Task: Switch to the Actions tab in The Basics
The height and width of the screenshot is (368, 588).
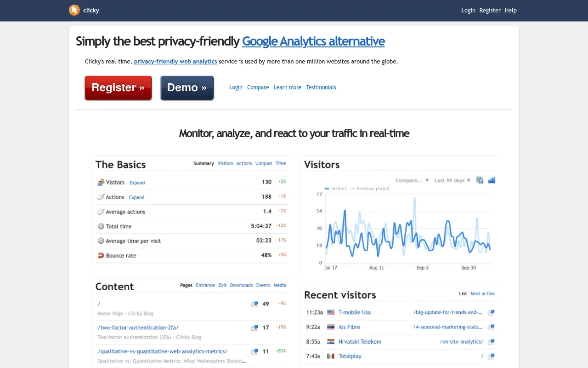Action: tap(244, 163)
